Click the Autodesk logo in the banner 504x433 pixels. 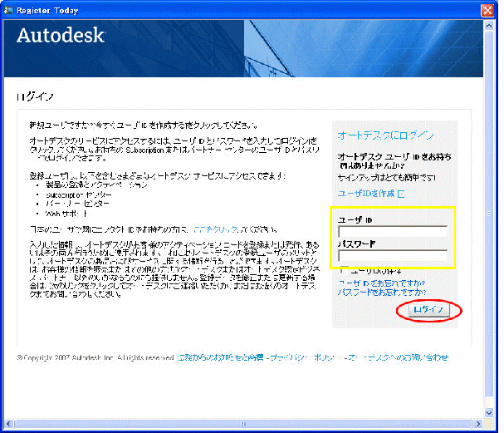[61, 36]
